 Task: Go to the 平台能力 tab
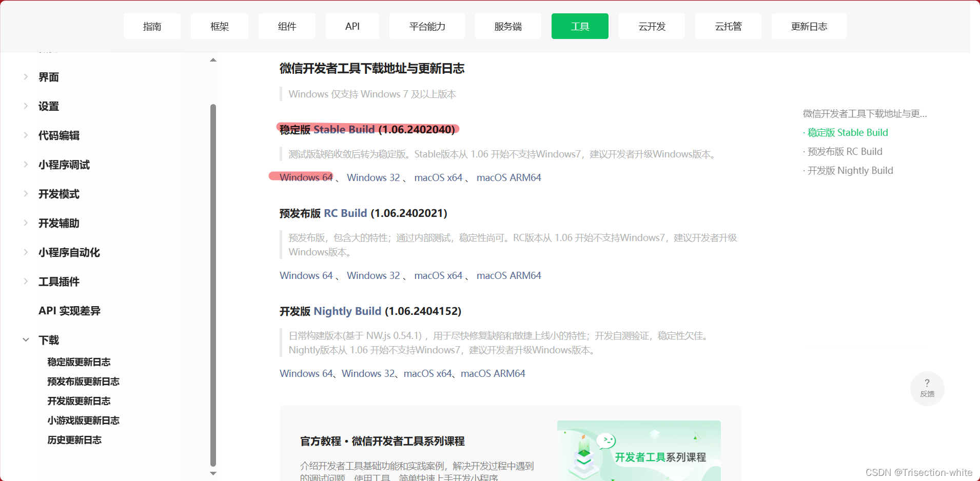pyautogui.click(x=427, y=26)
